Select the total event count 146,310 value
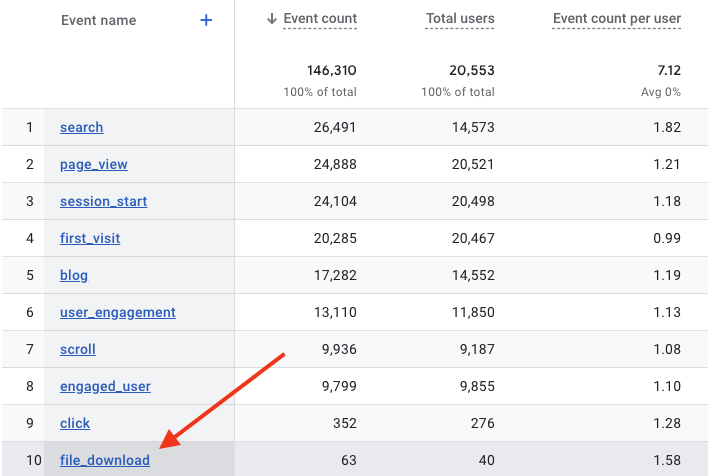This screenshot has height=476, width=708. point(331,70)
